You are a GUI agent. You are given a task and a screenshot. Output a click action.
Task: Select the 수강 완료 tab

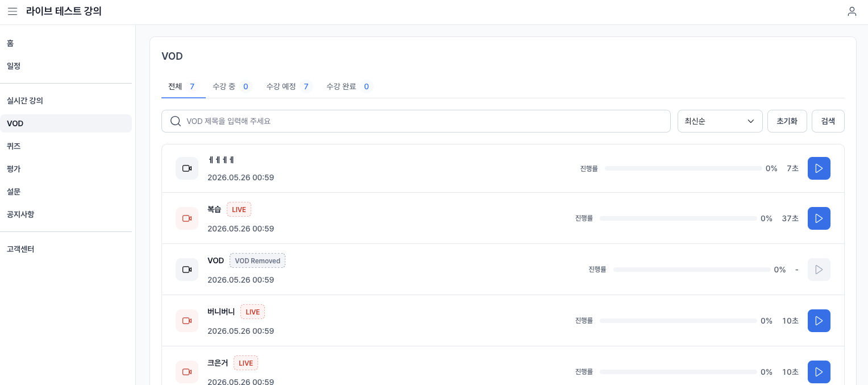348,86
